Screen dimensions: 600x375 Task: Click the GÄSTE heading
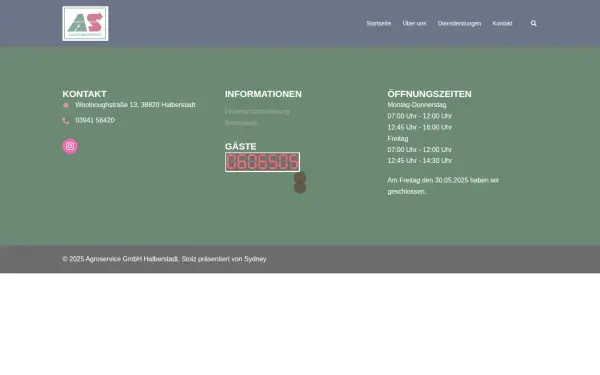tap(241, 147)
